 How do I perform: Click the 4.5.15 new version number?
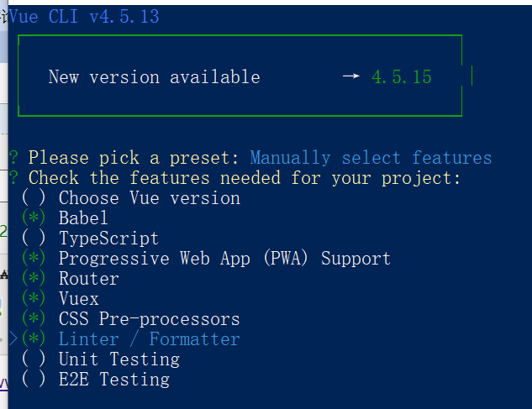click(x=402, y=77)
